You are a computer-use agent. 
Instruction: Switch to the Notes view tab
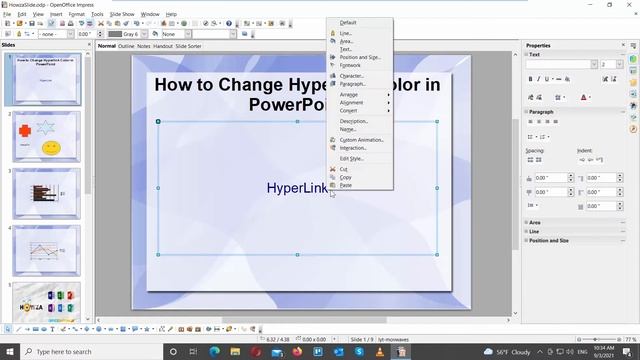tap(143, 46)
